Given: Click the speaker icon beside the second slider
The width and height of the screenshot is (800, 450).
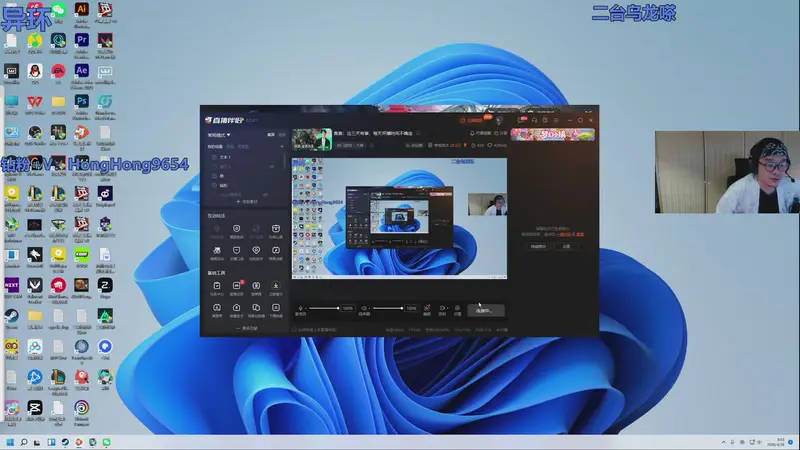Looking at the screenshot, I should pyautogui.click(x=364, y=308).
